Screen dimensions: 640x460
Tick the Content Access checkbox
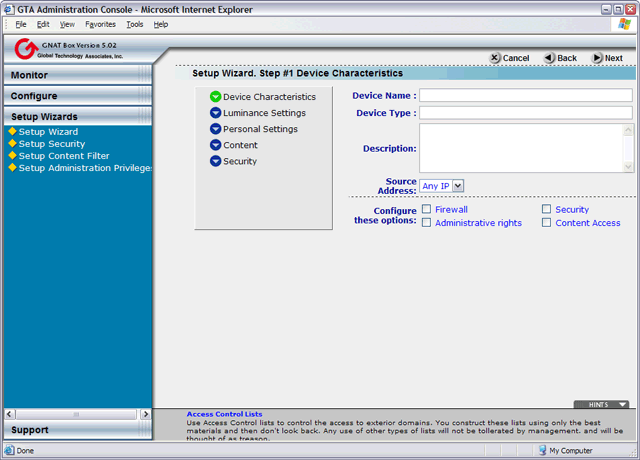[547, 223]
